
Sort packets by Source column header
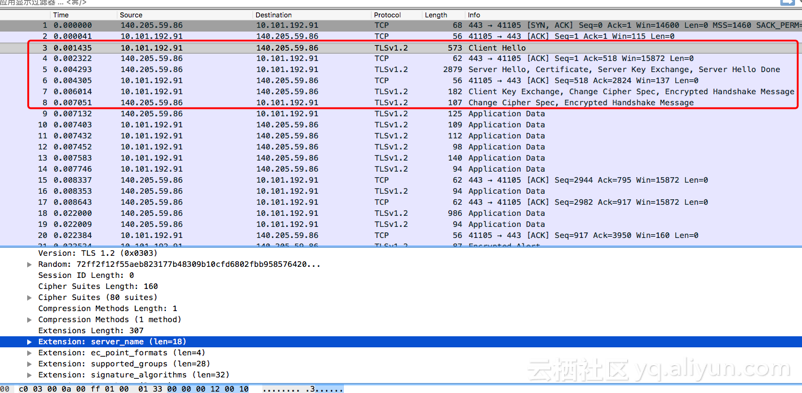pos(185,15)
